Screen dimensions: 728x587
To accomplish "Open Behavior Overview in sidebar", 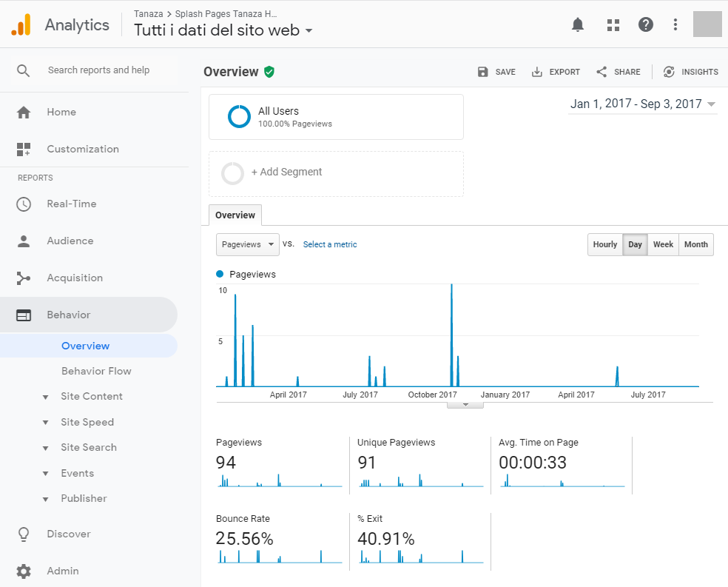I will [85, 346].
